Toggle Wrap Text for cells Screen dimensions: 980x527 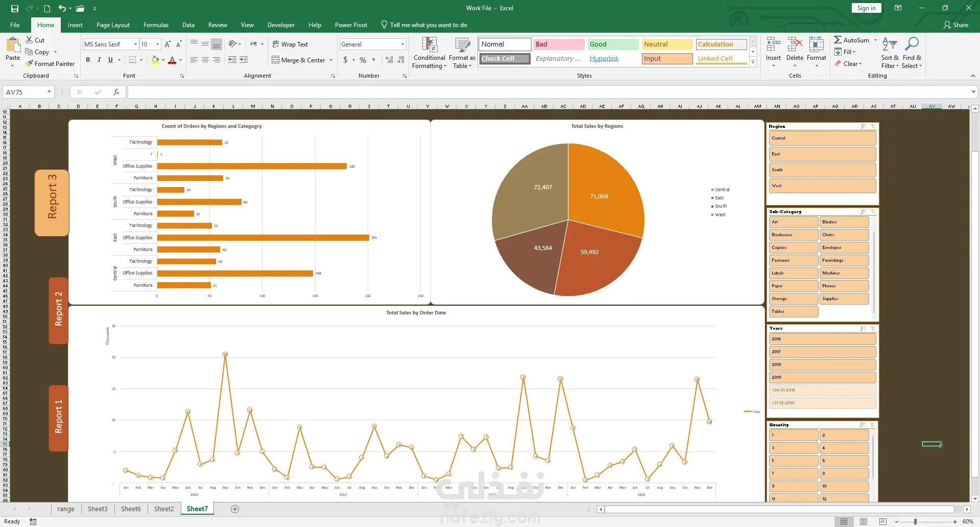(290, 44)
